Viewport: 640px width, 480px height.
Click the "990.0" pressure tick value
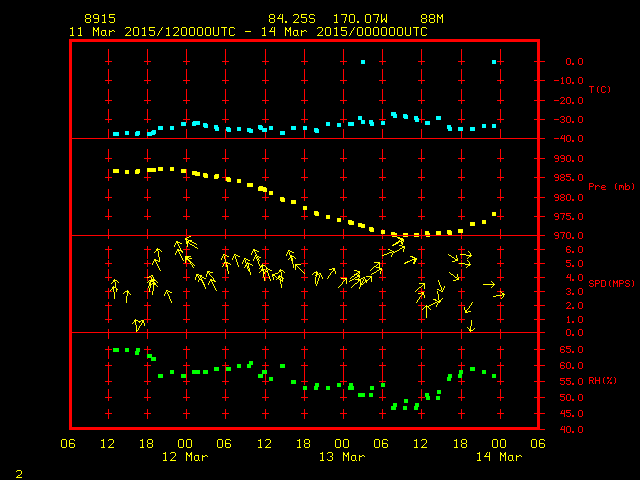(x=569, y=158)
